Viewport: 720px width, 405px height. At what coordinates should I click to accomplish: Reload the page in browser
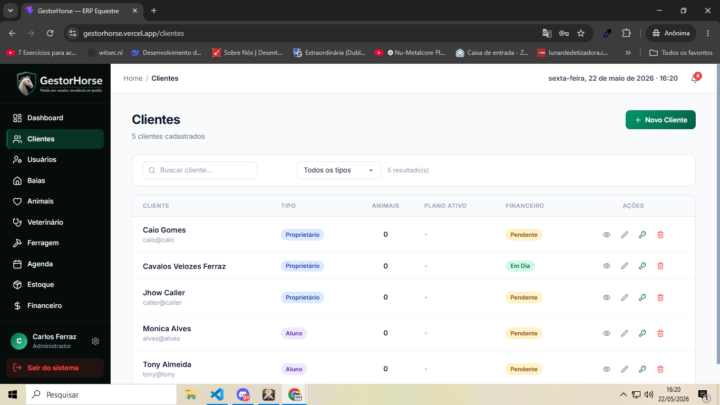(x=50, y=33)
